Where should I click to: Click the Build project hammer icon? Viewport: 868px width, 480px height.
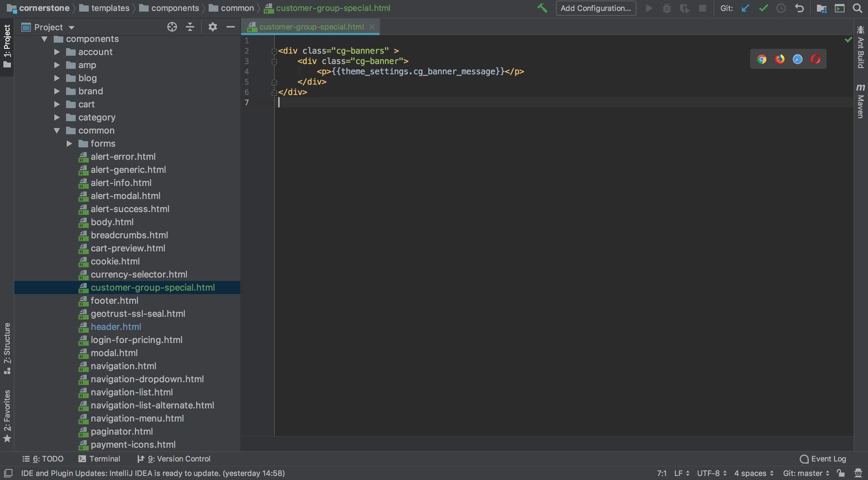[542, 8]
